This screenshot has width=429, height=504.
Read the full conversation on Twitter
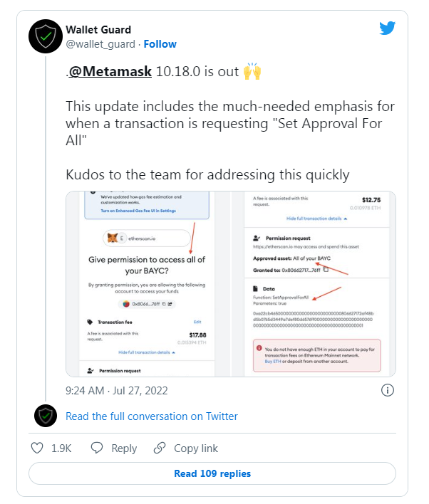(x=152, y=416)
